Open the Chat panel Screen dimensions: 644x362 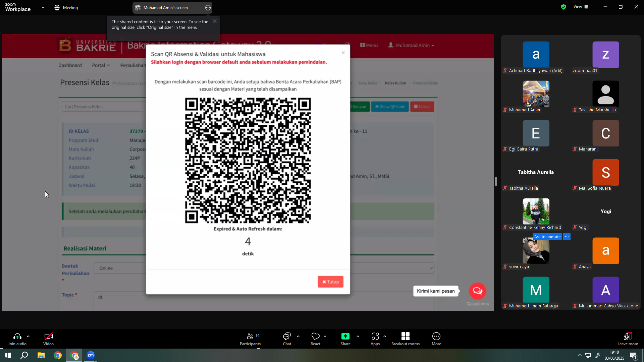tap(287, 339)
